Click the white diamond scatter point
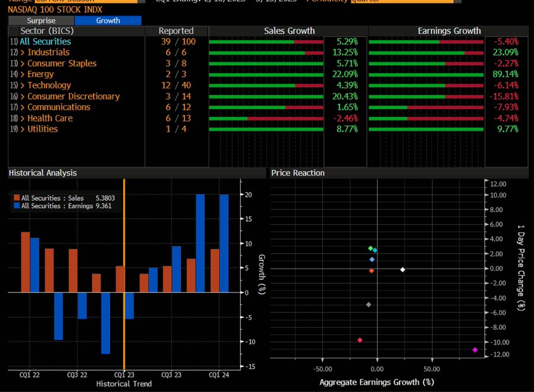This screenshot has height=392, width=534. point(402,269)
